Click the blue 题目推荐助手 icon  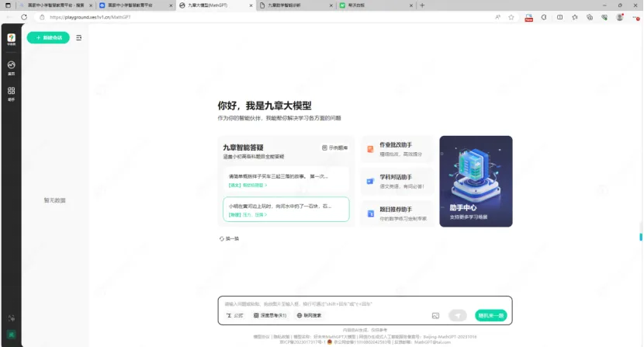pyautogui.click(x=370, y=213)
